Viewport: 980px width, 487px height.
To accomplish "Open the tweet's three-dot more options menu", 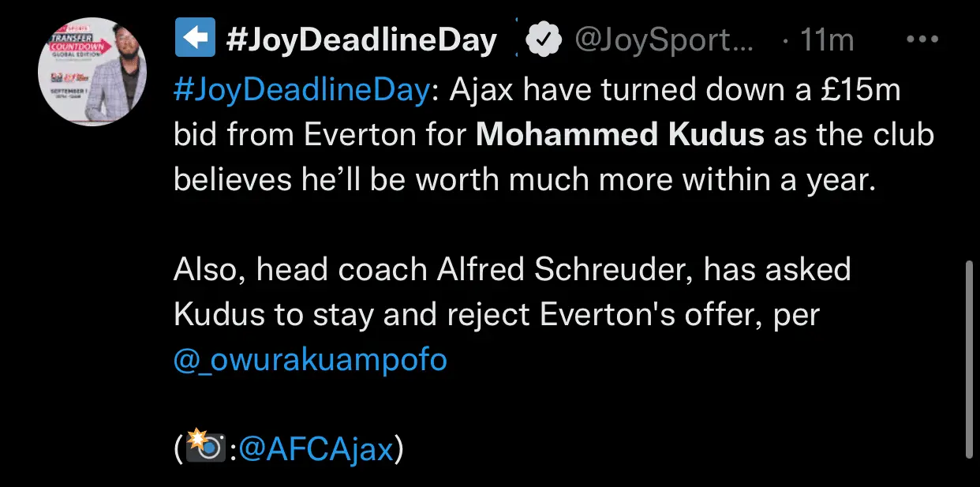I will (922, 39).
